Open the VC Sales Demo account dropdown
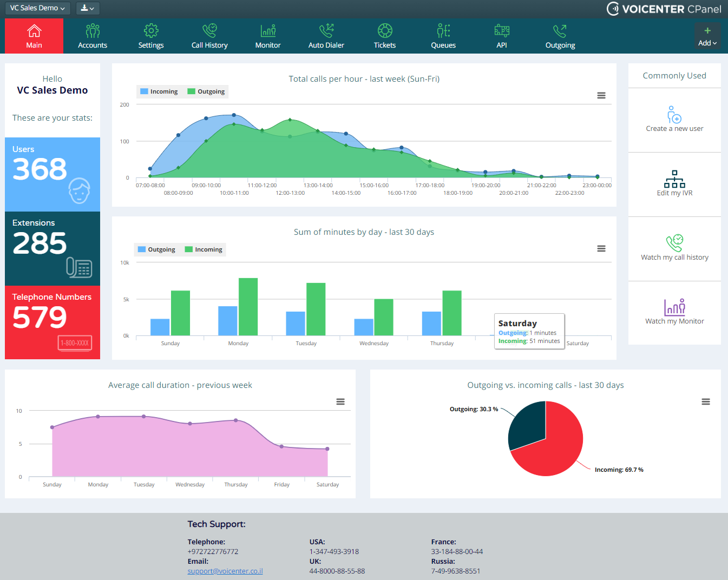This screenshot has width=728, height=580. click(37, 8)
